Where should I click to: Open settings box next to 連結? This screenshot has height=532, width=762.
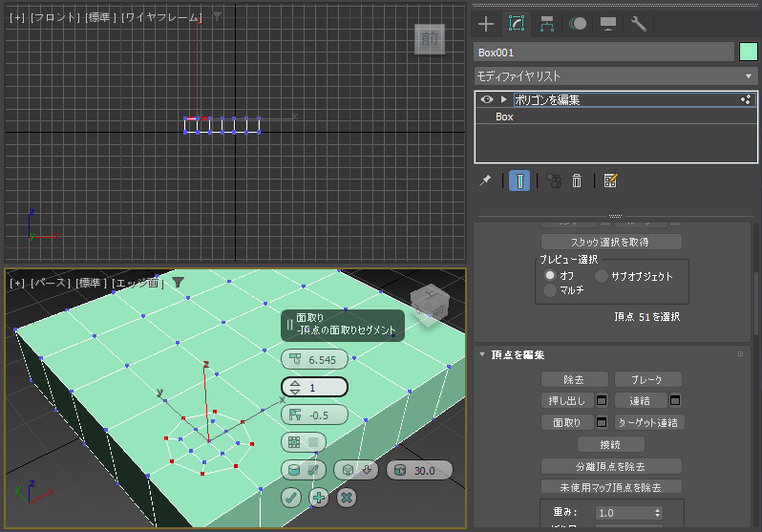(675, 401)
